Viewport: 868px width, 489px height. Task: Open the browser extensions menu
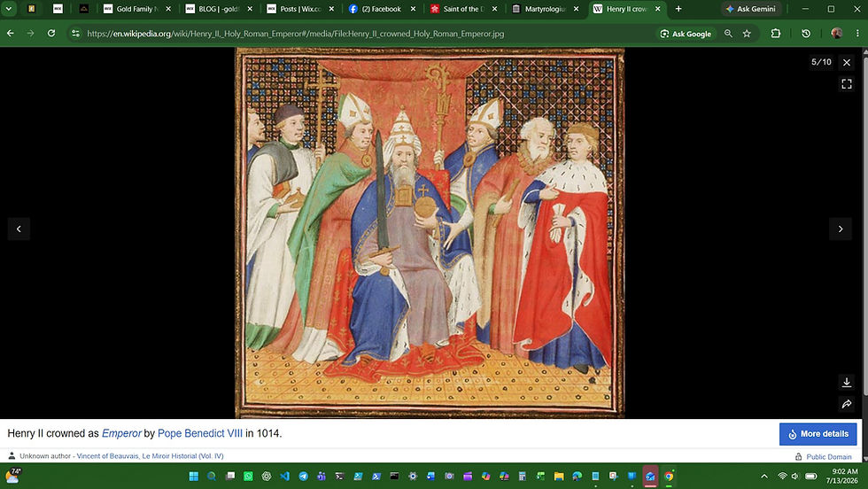pos(776,34)
